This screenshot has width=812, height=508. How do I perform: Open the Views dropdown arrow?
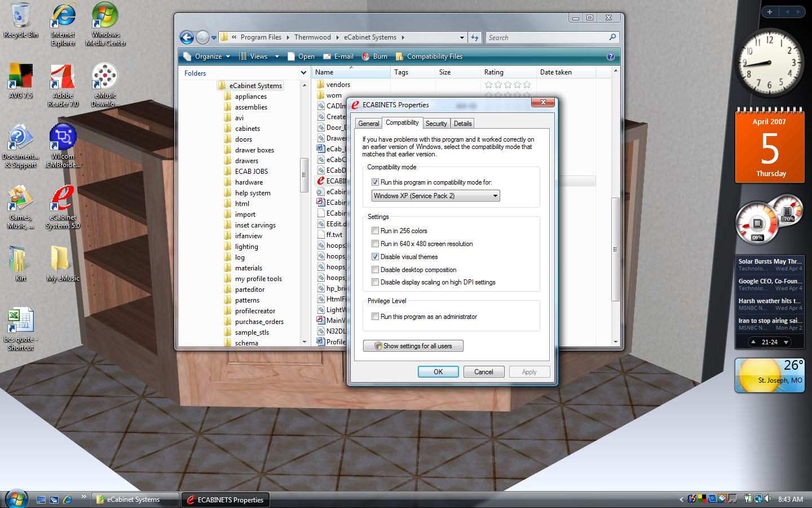coord(277,56)
